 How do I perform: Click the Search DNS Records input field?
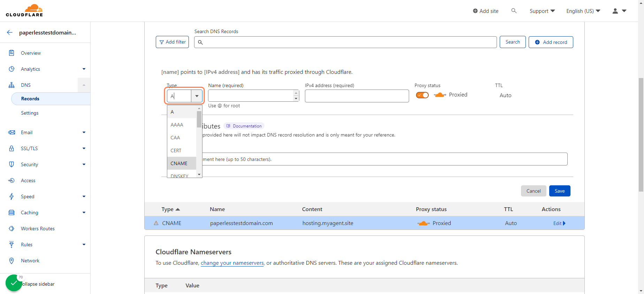[345, 42]
